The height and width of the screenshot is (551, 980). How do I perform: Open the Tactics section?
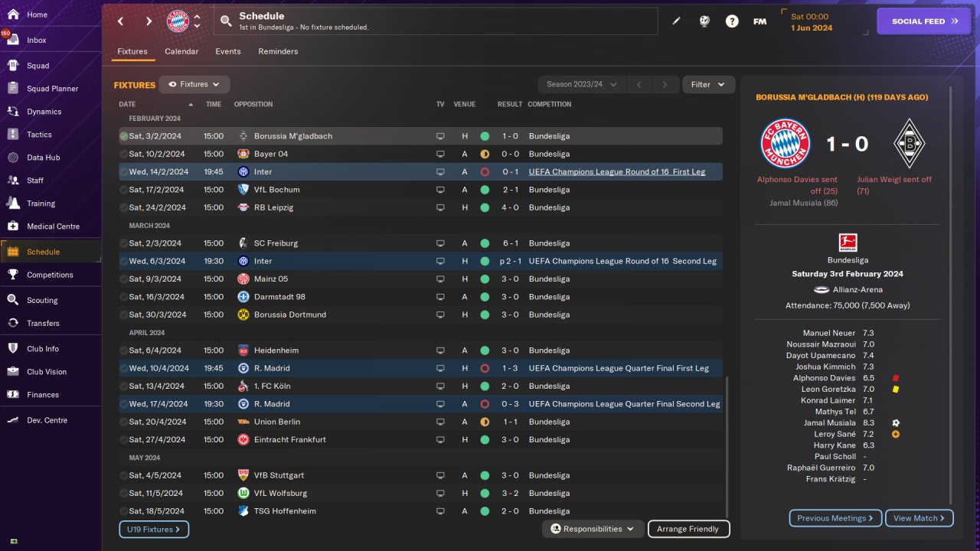(51, 135)
